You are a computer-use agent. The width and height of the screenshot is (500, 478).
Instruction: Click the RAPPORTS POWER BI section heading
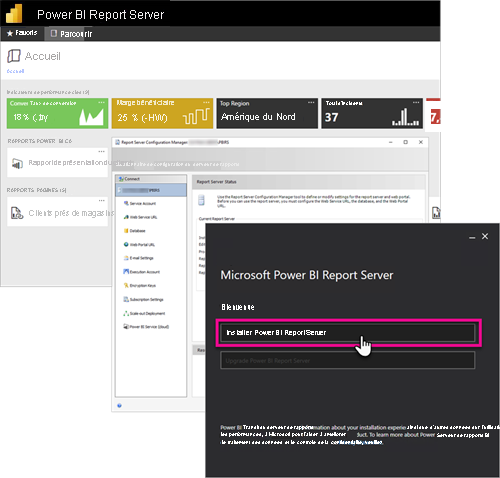(x=40, y=141)
